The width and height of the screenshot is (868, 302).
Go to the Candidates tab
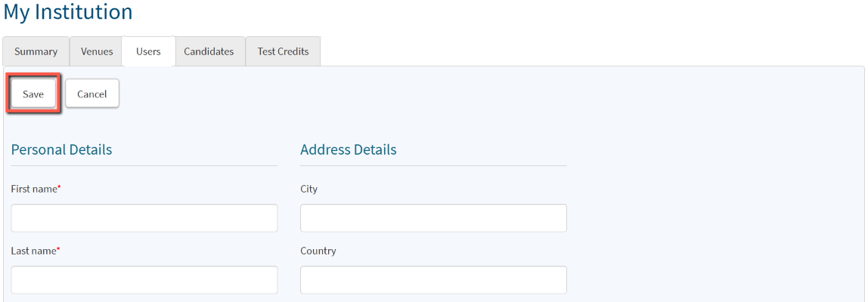pyautogui.click(x=209, y=51)
